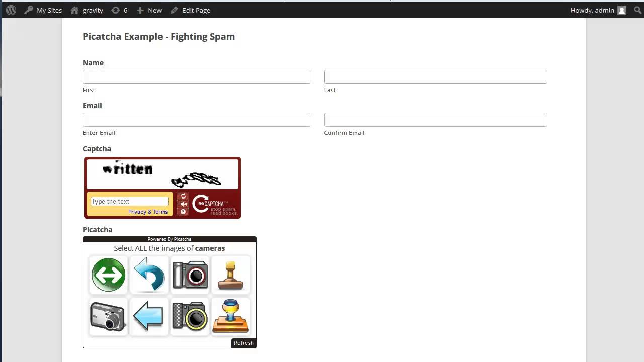Image resolution: width=644 pixels, height=362 pixels.
Task: Go to the gravity site menu
Action: tap(87, 10)
